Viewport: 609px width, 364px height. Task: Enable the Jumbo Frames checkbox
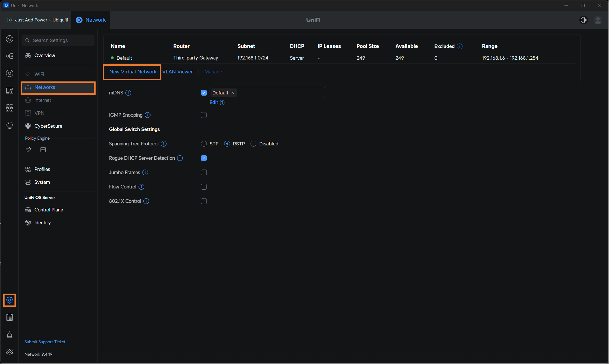coord(204,172)
